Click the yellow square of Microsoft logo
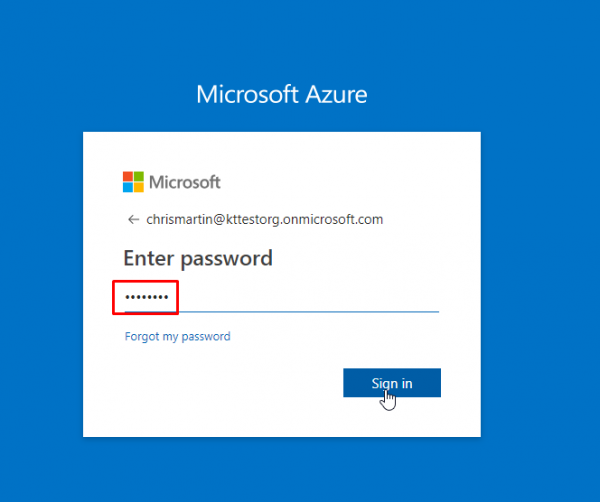The height and width of the screenshot is (502, 600). tap(139, 187)
